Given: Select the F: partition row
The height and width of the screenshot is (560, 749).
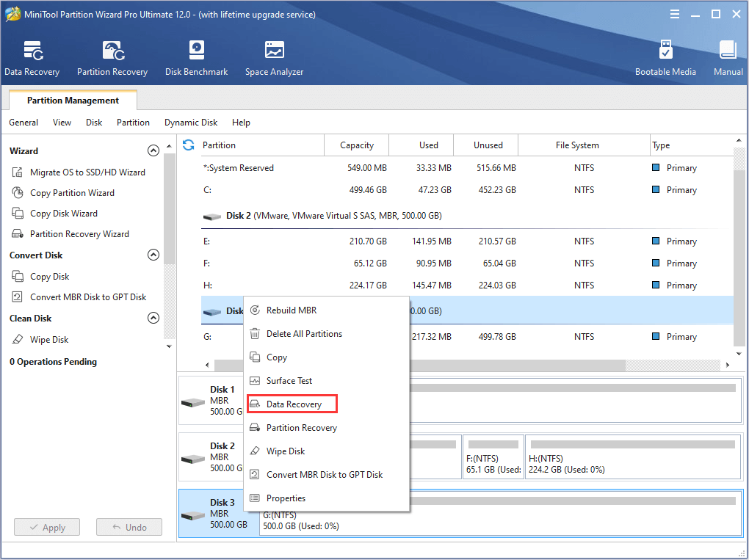Looking at the screenshot, I should [467, 263].
